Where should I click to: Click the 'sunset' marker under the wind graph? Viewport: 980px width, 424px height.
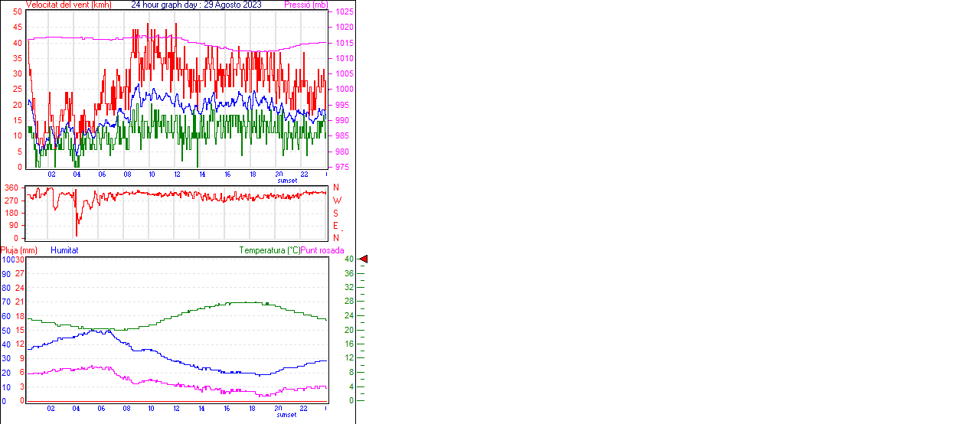click(x=287, y=180)
